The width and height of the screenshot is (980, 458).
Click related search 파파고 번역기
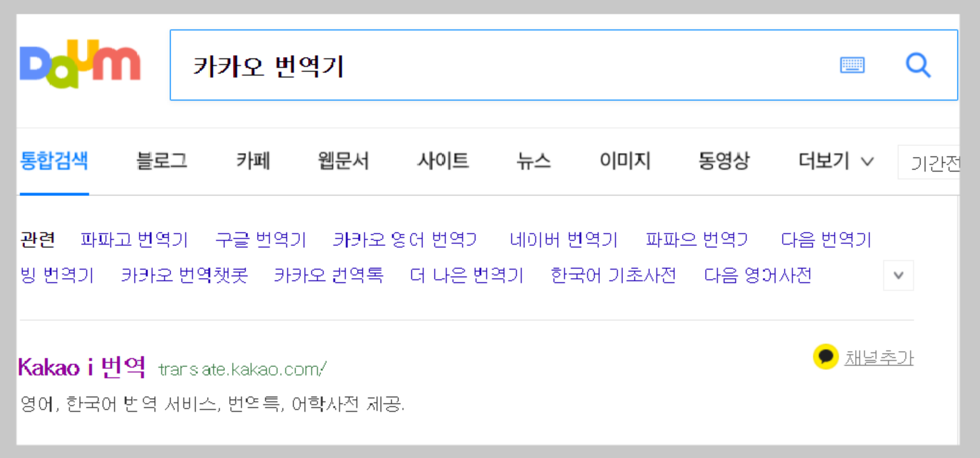click(134, 240)
